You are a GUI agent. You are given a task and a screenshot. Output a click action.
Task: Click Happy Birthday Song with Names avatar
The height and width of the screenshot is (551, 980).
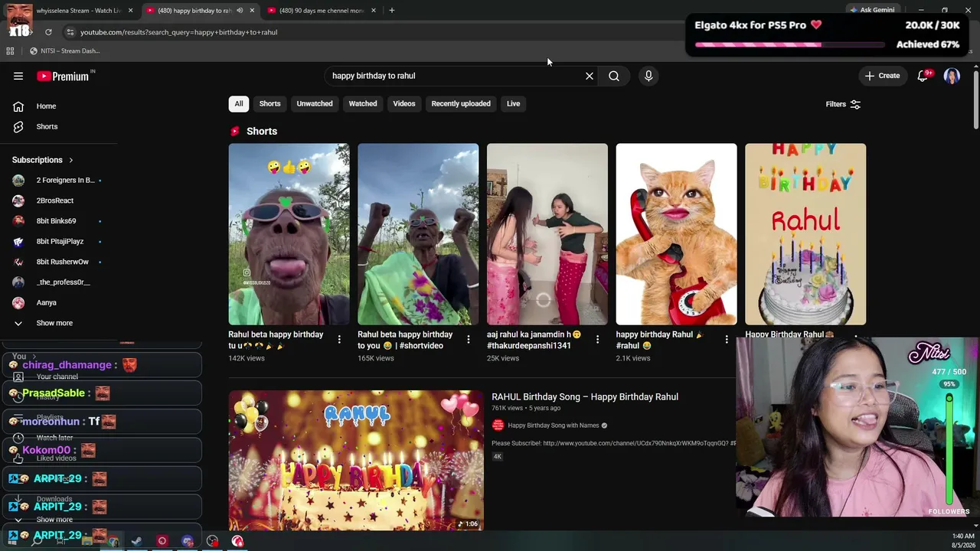(x=498, y=425)
